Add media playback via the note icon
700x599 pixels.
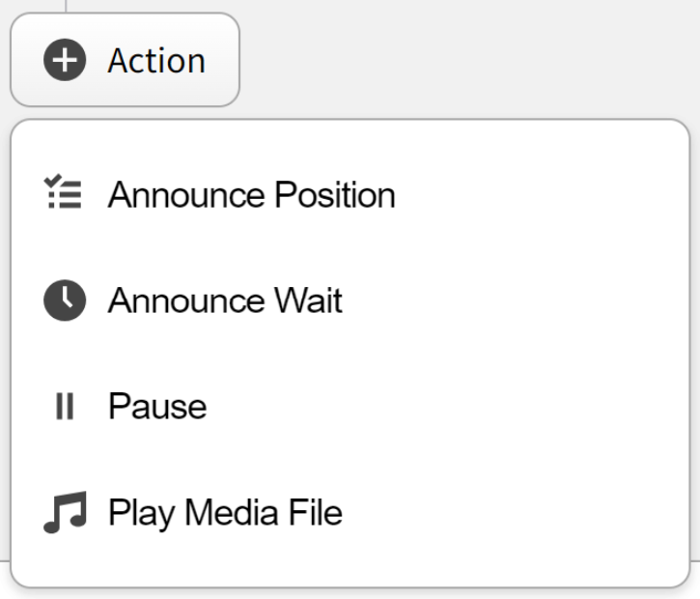point(65,512)
